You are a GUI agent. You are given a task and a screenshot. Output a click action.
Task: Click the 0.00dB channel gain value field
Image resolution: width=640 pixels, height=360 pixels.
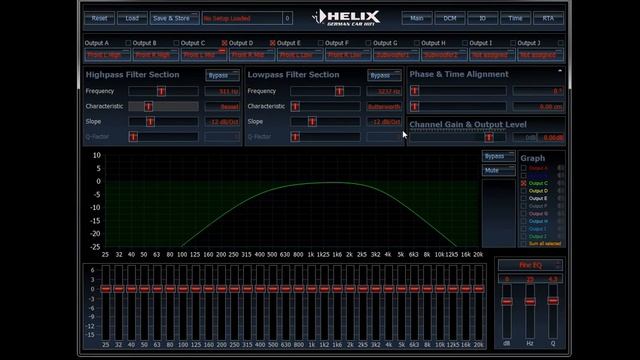click(551, 138)
